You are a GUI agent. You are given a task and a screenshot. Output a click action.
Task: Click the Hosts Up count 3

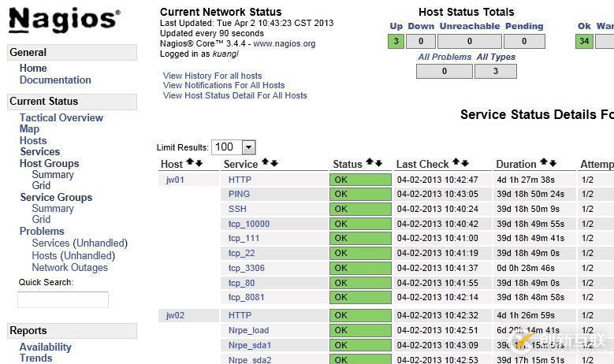click(x=396, y=42)
